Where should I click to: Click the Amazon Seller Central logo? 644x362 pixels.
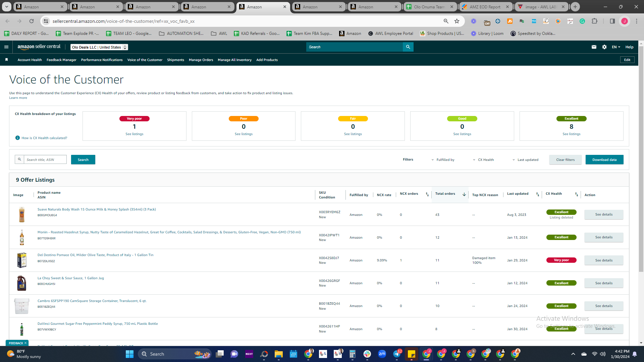tap(39, 47)
